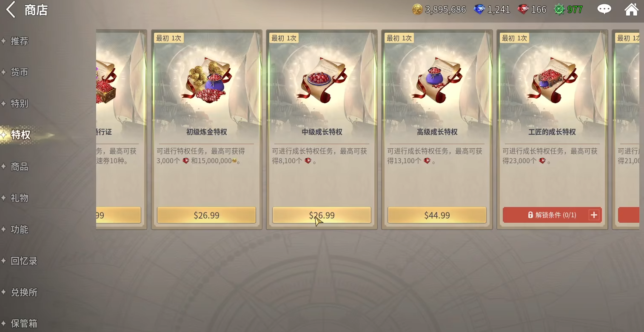Open the chat speech bubble icon
The image size is (644, 332).
tap(604, 9)
